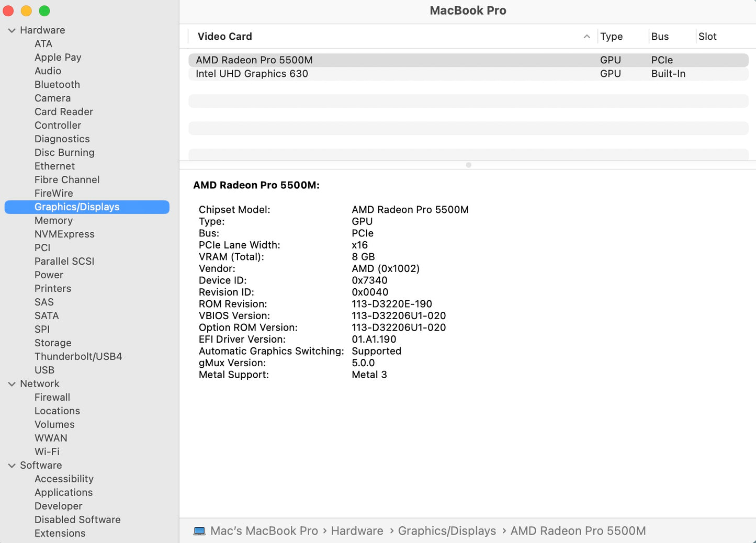Image resolution: width=756 pixels, height=543 pixels.
Task: Select Wi-Fi under Network
Action: coord(47,451)
